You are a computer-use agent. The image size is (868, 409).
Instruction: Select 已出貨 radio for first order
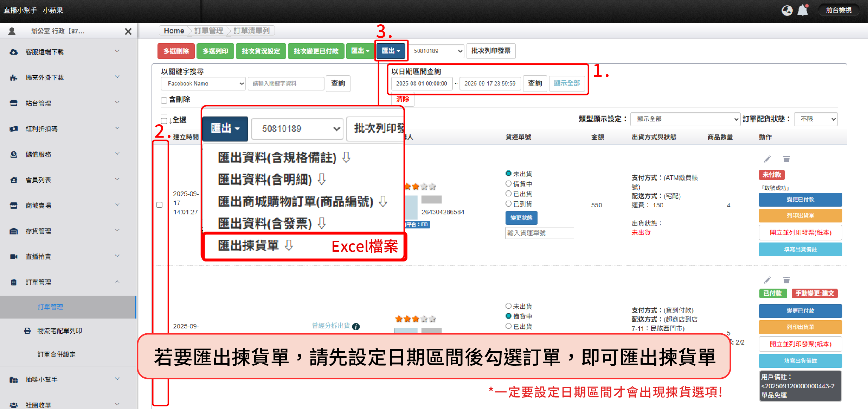(x=508, y=194)
